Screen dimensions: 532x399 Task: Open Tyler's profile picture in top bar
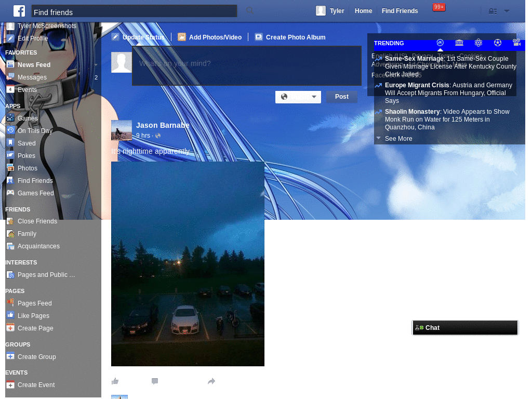pos(321,11)
